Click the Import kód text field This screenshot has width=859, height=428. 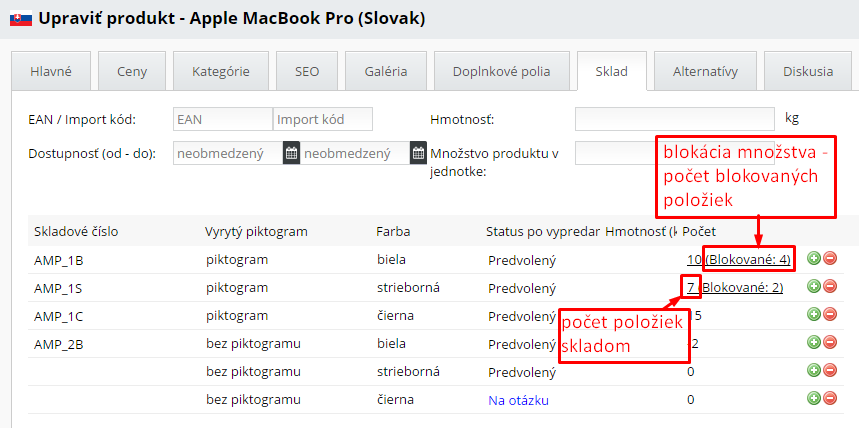click(x=322, y=120)
